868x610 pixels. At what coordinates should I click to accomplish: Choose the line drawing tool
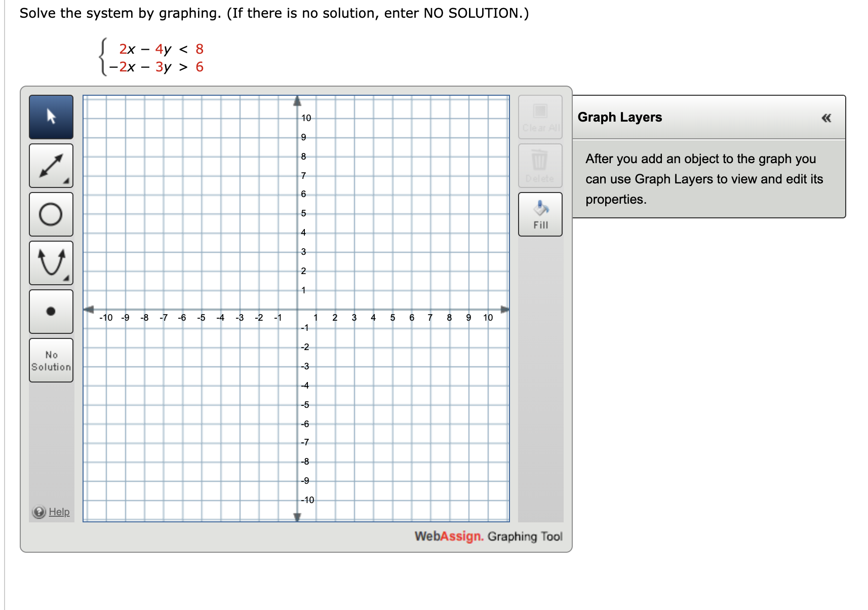pyautogui.click(x=51, y=166)
